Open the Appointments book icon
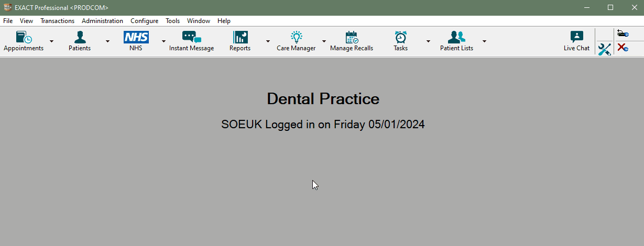644x246 pixels. point(24,38)
